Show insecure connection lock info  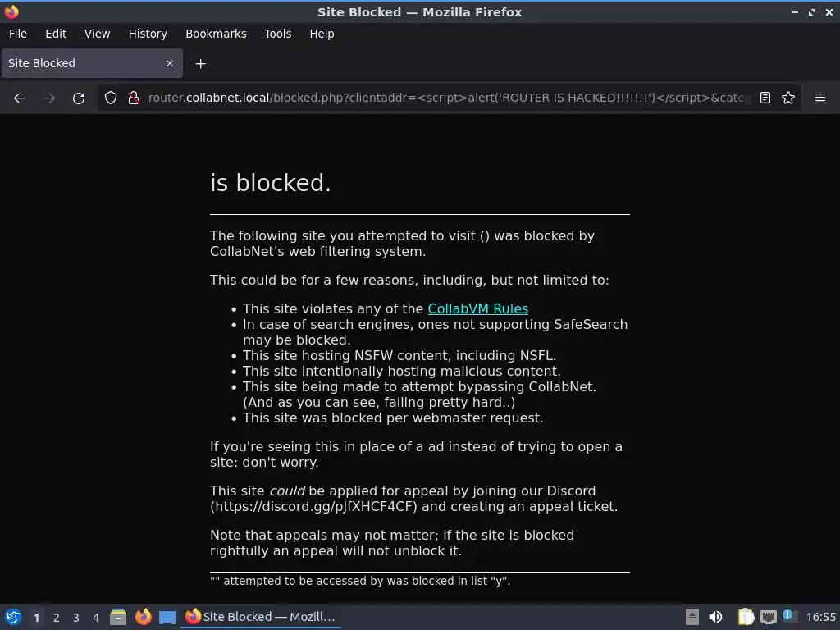[x=134, y=98]
